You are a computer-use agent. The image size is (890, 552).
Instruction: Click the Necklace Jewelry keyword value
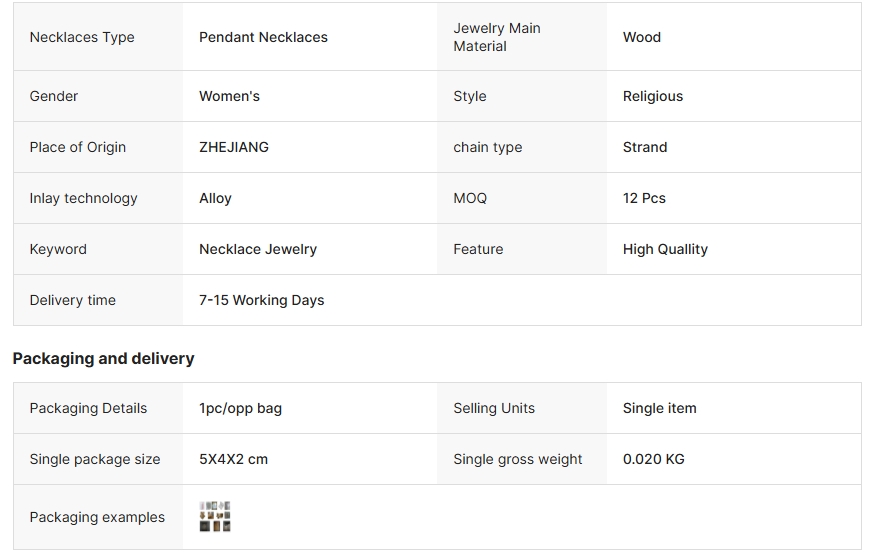258,249
